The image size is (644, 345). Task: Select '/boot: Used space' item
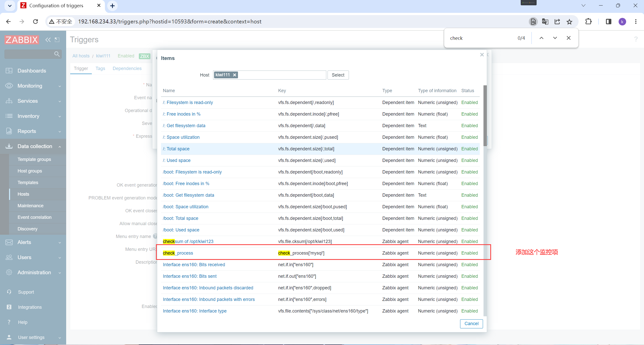coord(181,230)
